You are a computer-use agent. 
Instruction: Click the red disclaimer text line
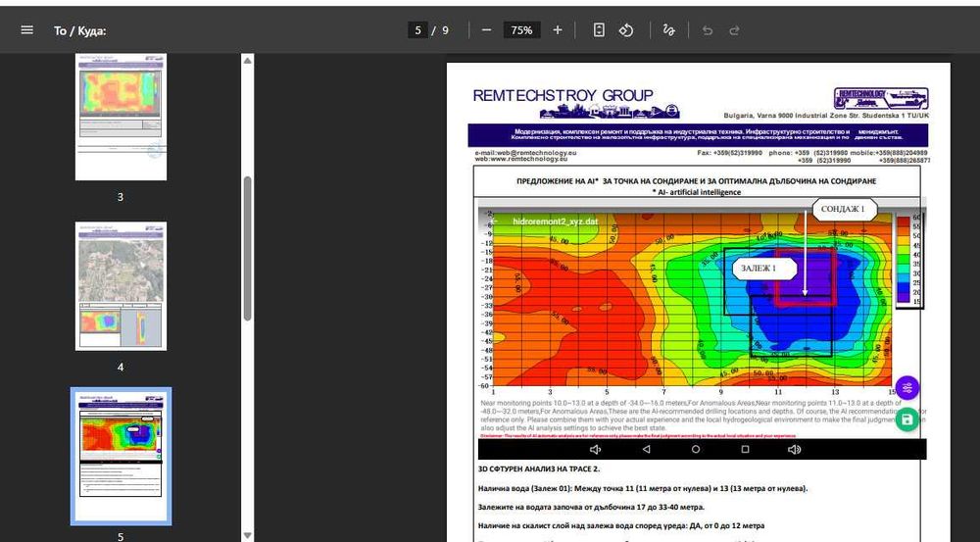pos(638,436)
